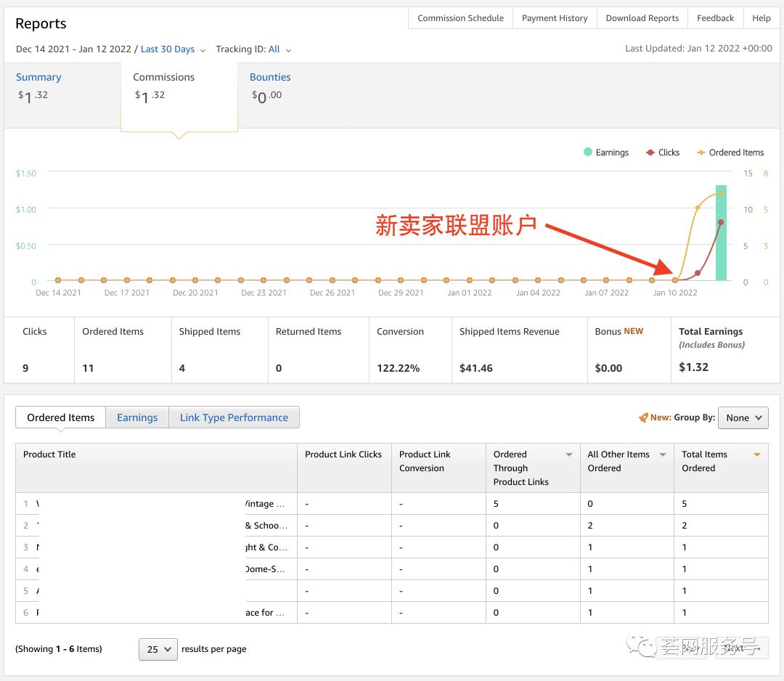Expand the Tracking ID All dropdown

pyautogui.click(x=279, y=49)
